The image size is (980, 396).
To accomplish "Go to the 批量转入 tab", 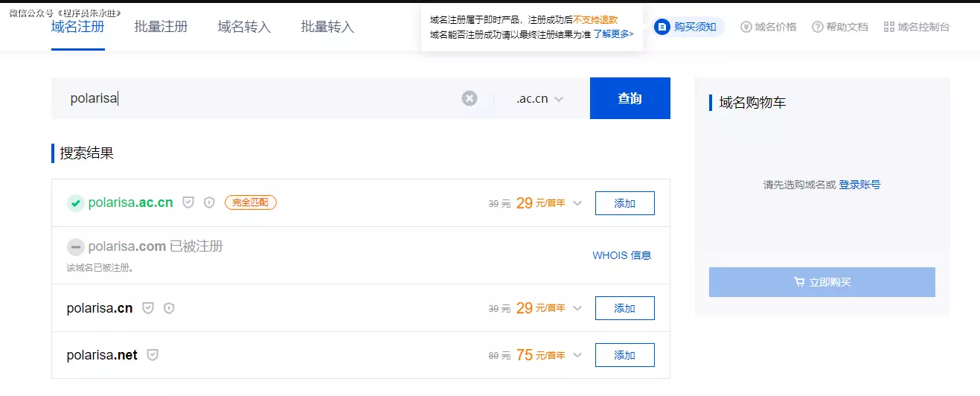I will click(327, 27).
